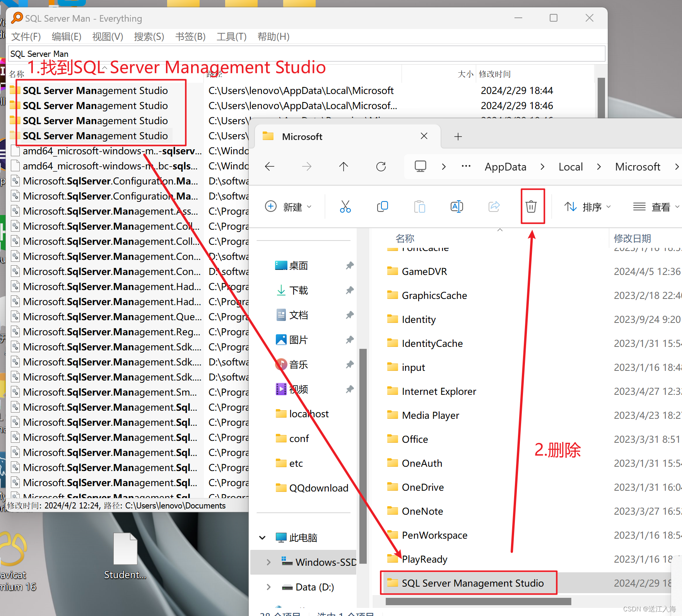Click the horizontal scrollbar in file list

tap(478, 601)
